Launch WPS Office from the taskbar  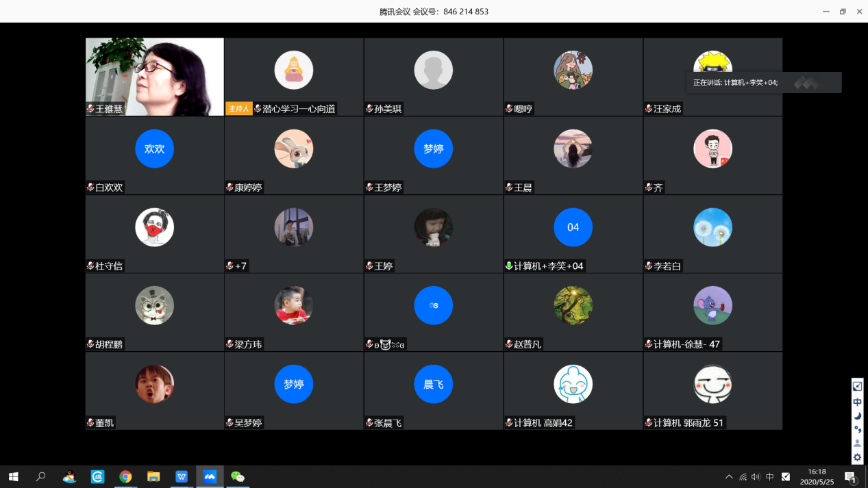point(182,476)
